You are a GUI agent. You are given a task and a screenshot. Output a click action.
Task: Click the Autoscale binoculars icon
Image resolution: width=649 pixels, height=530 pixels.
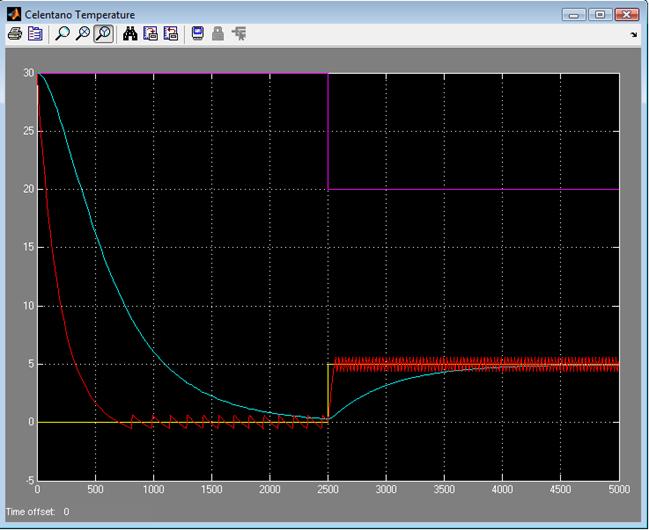pos(130,34)
